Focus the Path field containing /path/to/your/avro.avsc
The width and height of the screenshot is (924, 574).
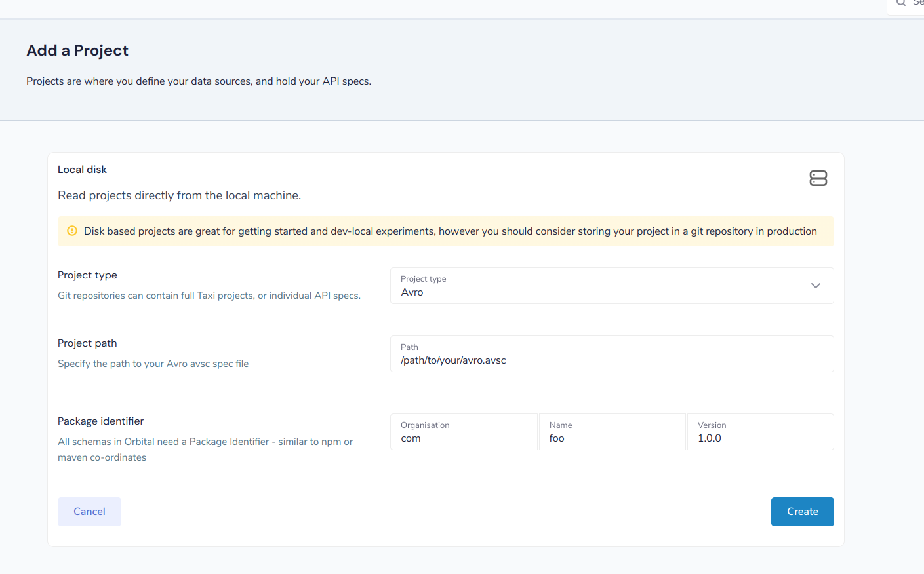(x=612, y=354)
